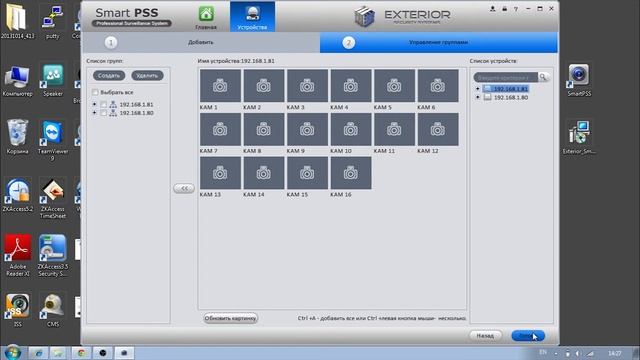Click the blue finish button beside Назад

[x=528, y=336]
